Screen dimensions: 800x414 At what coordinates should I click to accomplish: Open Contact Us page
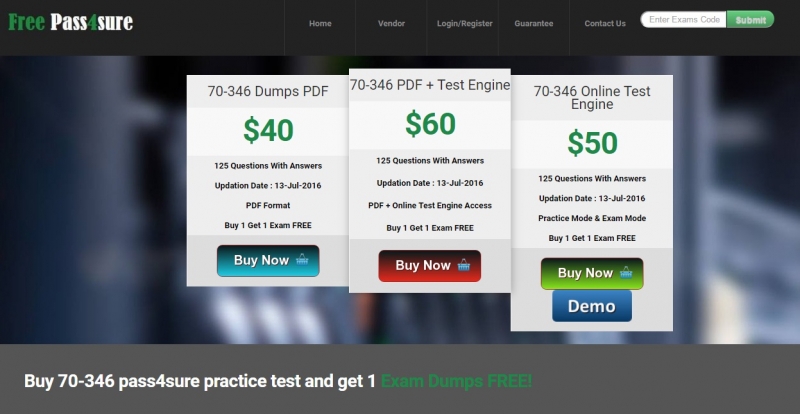(605, 23)
